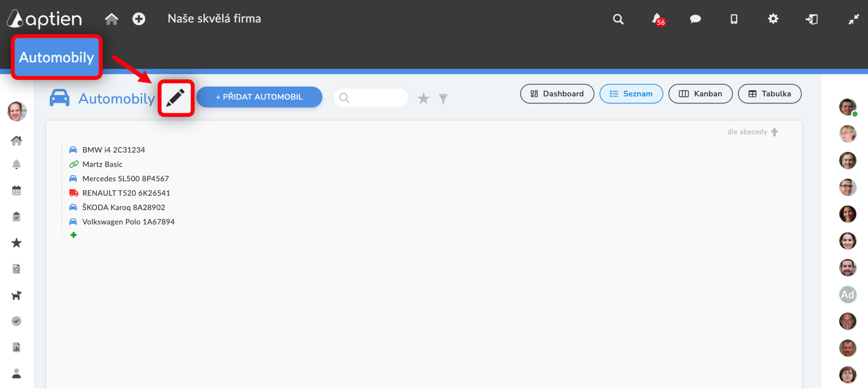Switch to Kanban view

click(700, 94)
